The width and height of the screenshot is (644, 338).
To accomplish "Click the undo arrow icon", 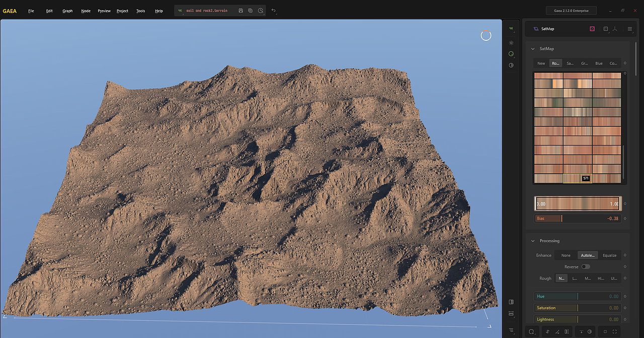I will click(274, 11).
